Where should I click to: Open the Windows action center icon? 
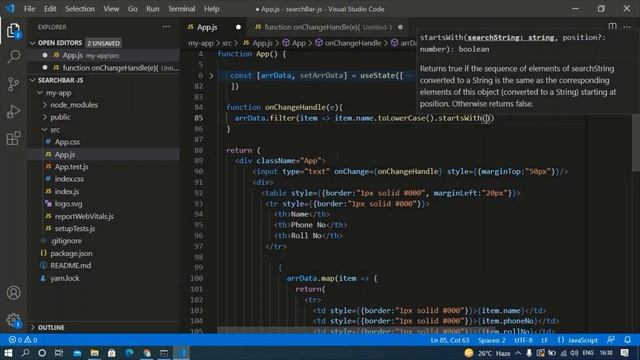[x=624, y=353]
